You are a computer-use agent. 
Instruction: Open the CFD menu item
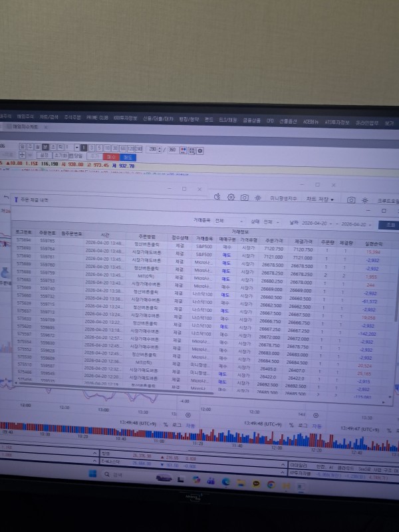tap(270, 120)
